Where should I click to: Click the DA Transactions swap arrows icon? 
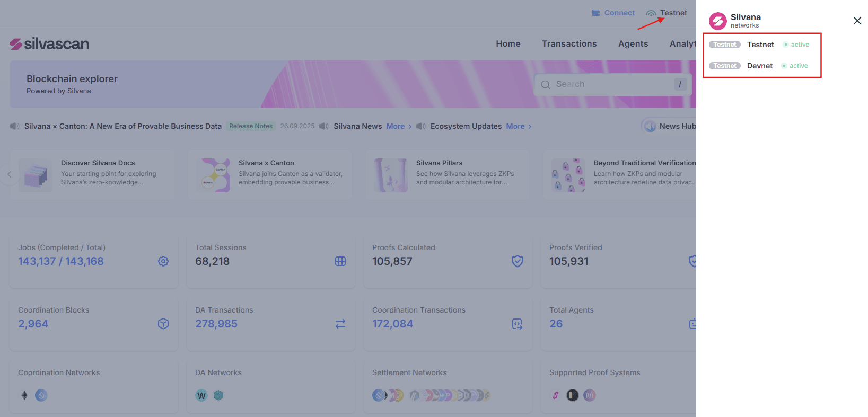(x=340, y=324)
